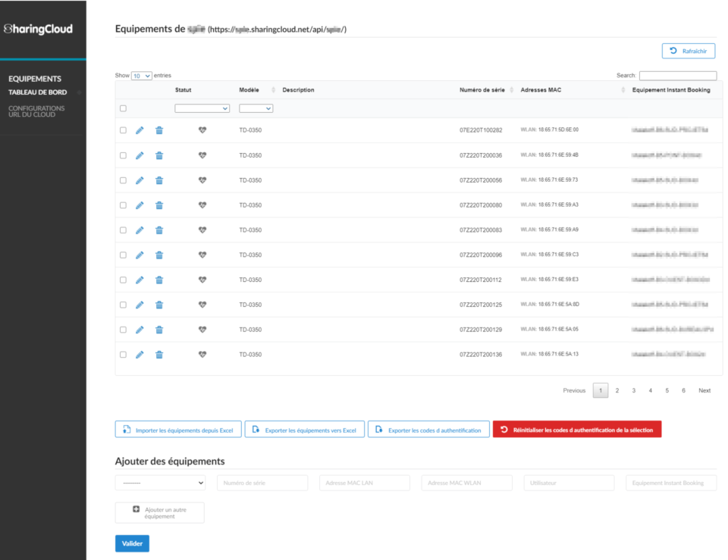Click the Search input field
728x560 pixels.
click(677, 76)
